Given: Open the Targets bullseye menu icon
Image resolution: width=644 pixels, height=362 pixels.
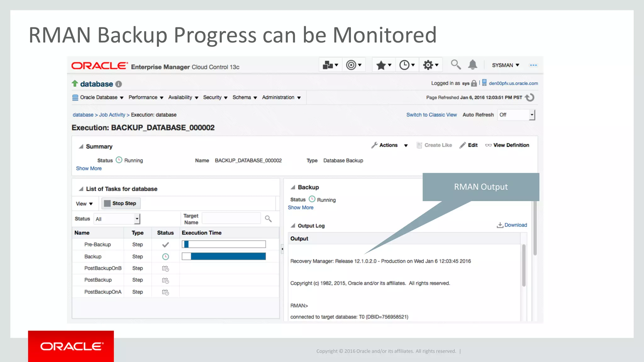Looking at the screenshot, I should pyautogui.click(x=354, y=65).
